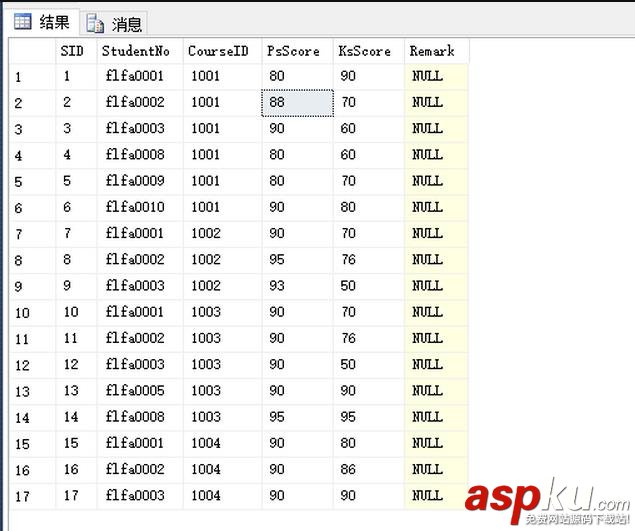Screen dimensions: 635x531
Task: Click PsScore 95 in row 14
Action: coord(298,417)
